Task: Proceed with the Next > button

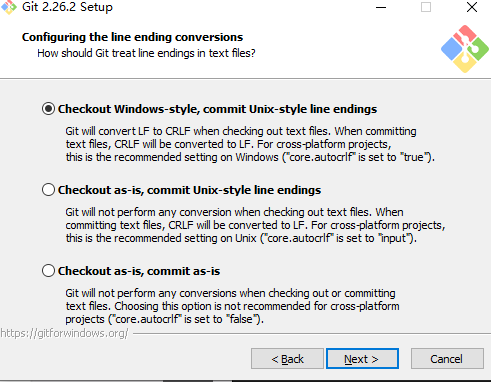Action: coord(362,359)
